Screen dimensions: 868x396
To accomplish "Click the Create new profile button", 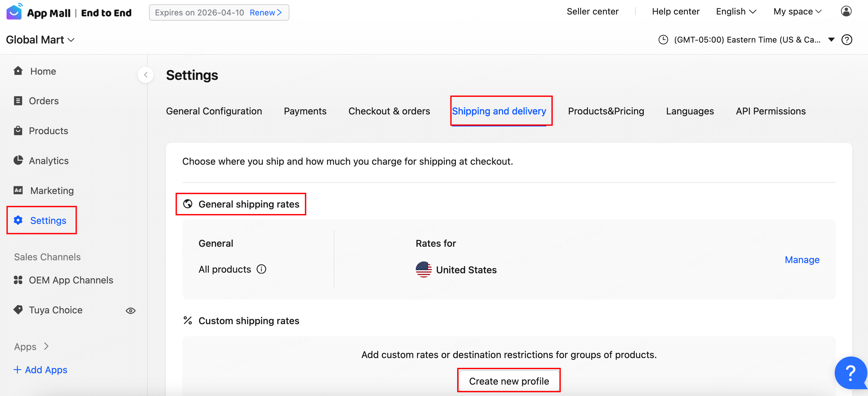I will (x=508, y=381).
